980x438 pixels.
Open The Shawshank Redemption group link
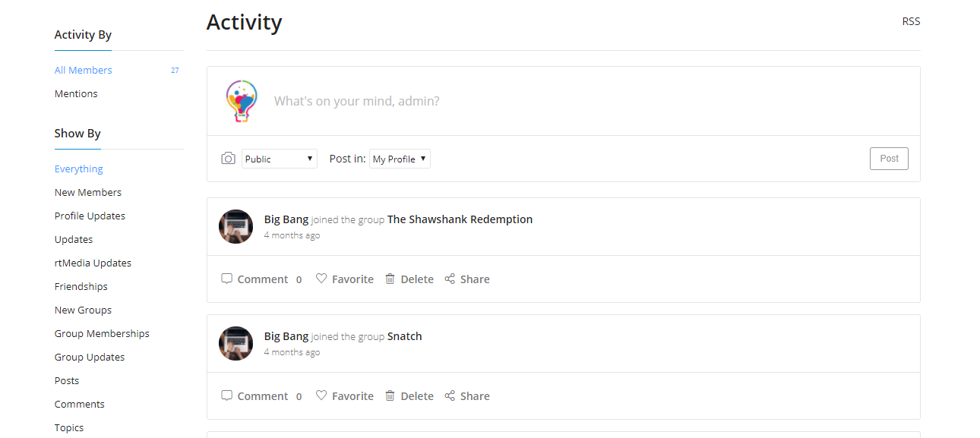pyautogui.click(x=460, y=219)
